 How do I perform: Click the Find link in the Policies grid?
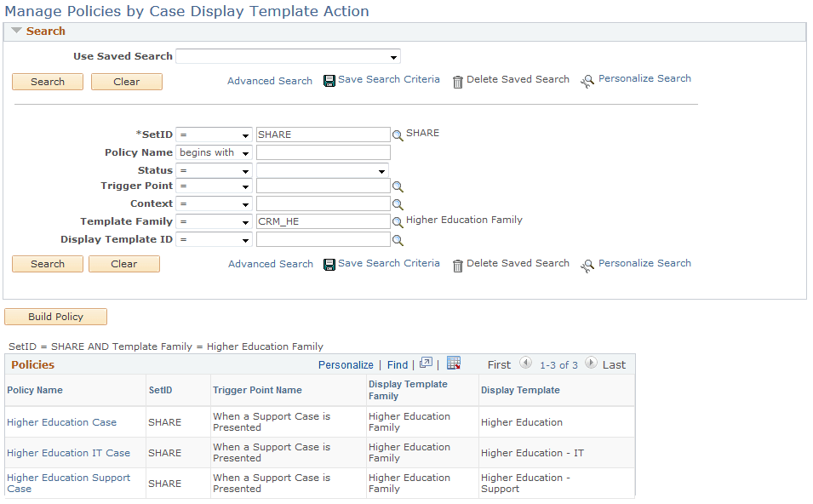[397, 364]
